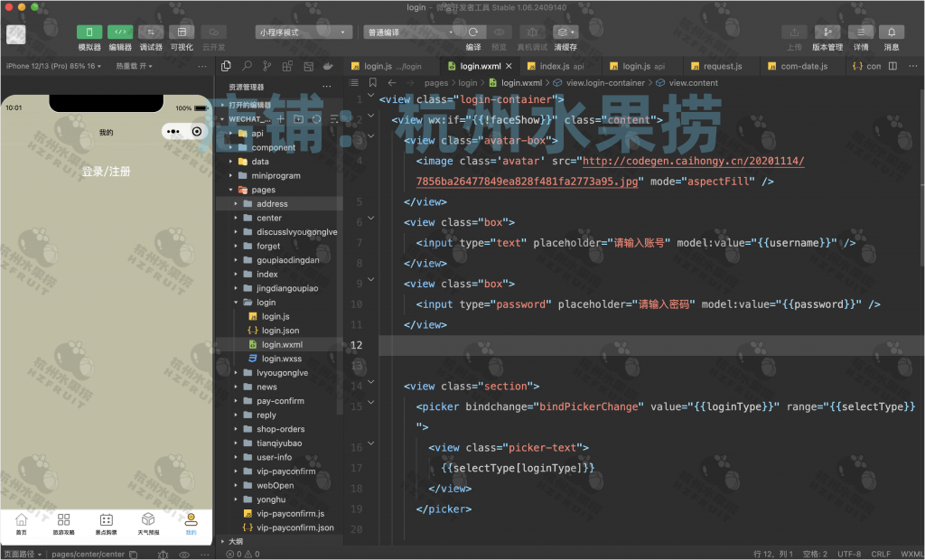Collapse the login folder in file tree
Image resolution: width=925 pixels, height=560 pixels.
point(266,303)
